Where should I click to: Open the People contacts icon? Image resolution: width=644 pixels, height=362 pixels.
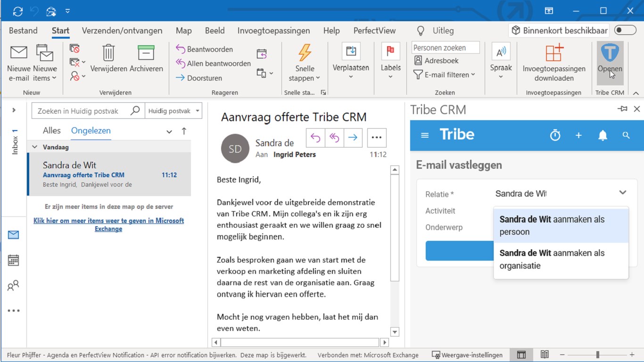tap(14, 285)
